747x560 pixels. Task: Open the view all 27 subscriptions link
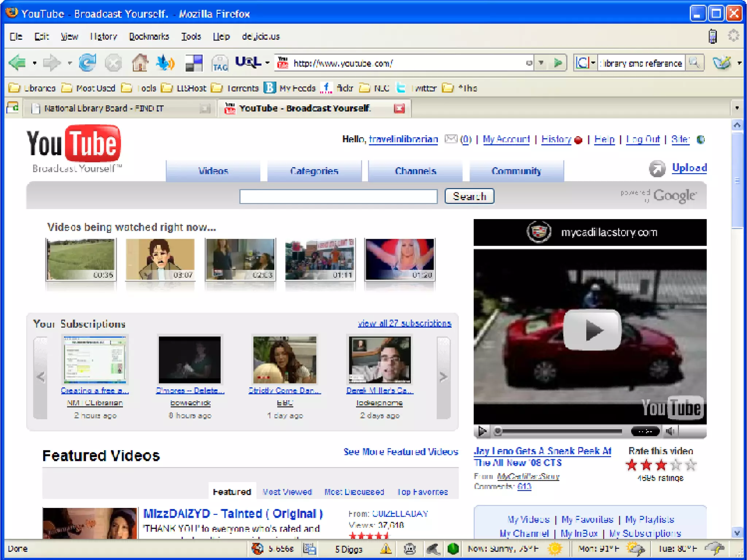[x=405, y=323]
